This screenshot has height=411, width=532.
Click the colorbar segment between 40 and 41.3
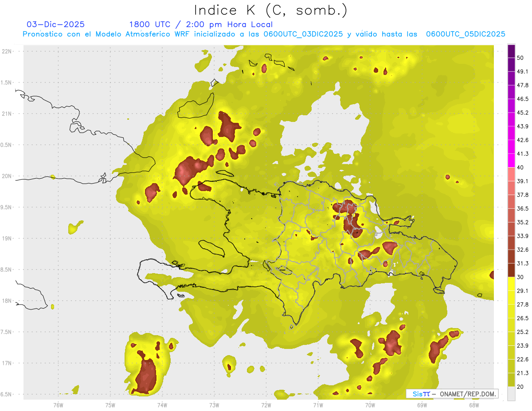[x=511, y=160]
